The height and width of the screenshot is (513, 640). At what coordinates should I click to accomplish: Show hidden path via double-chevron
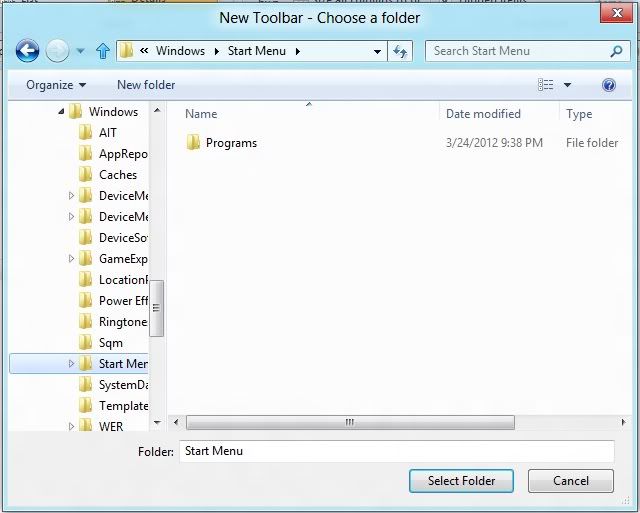point(144,51)
